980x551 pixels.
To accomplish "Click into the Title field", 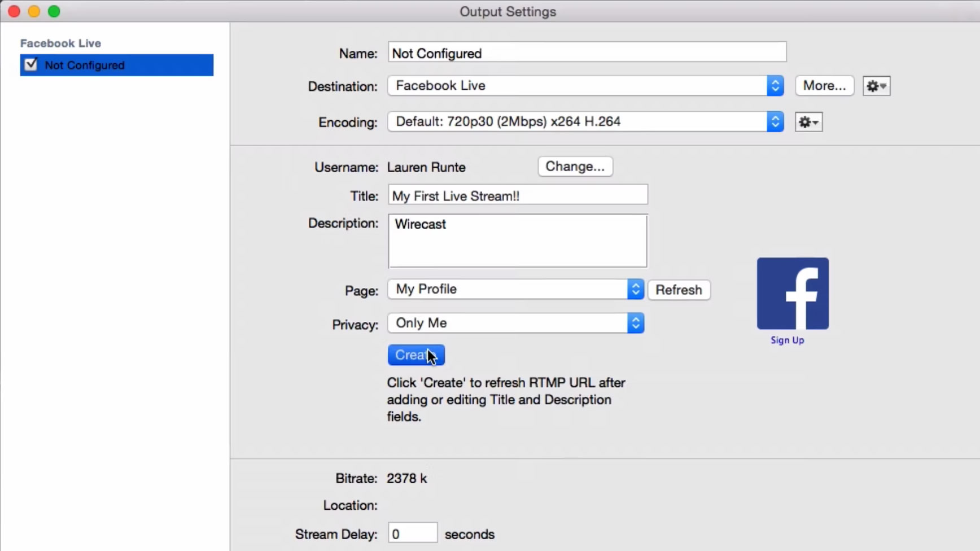I will [518, 195].
